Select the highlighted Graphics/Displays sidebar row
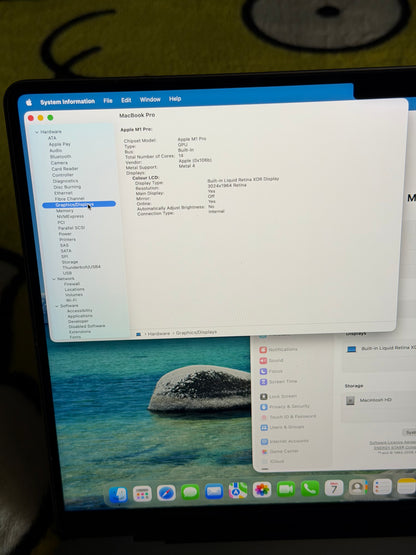 click(x=79, y=204)
